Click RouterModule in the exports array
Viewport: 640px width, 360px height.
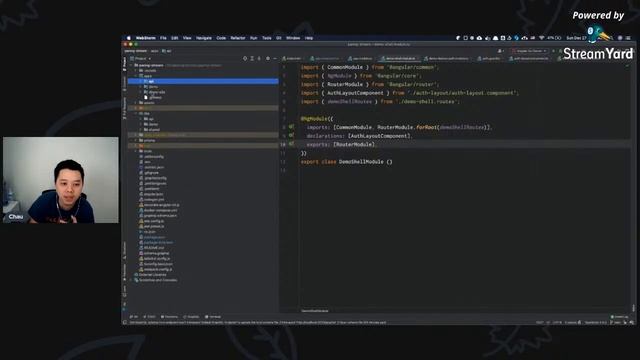click(x=354, y=144)
